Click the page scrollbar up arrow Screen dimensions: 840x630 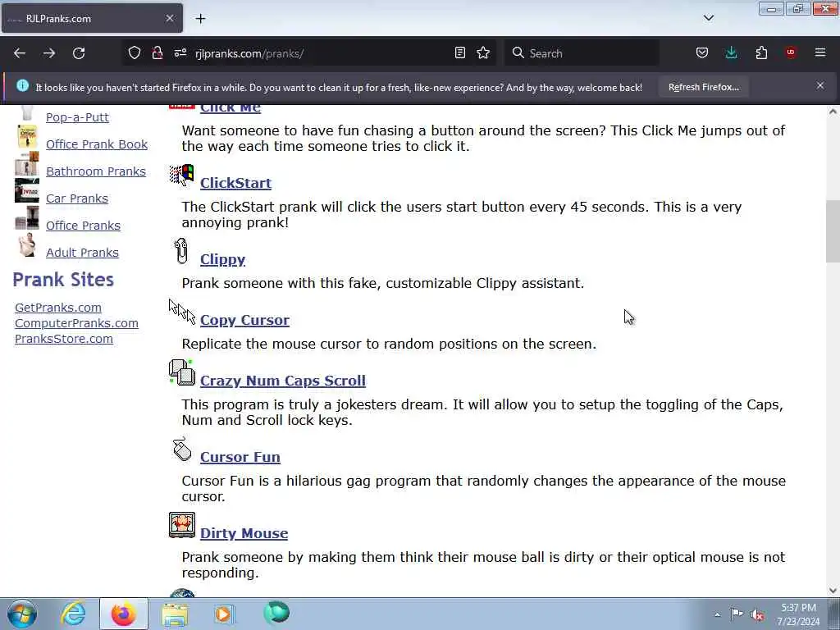[833, 112]
